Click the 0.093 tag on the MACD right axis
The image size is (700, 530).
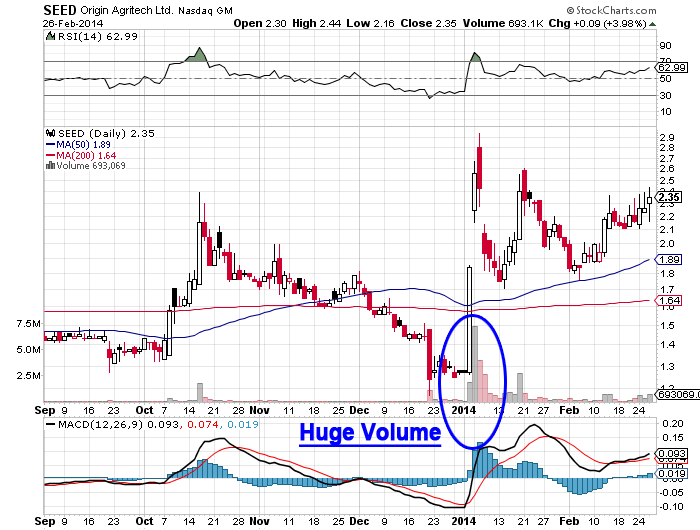(x=672, y=454)
